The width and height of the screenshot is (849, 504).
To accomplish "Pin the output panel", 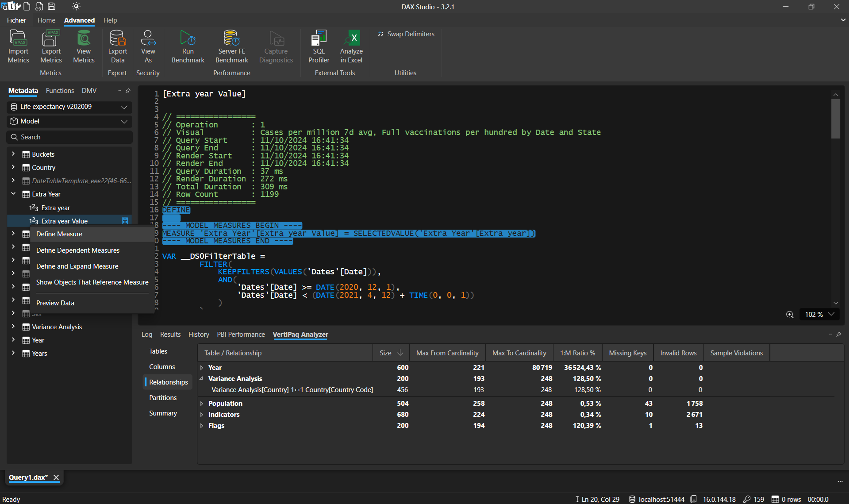I will pos(838,335).
